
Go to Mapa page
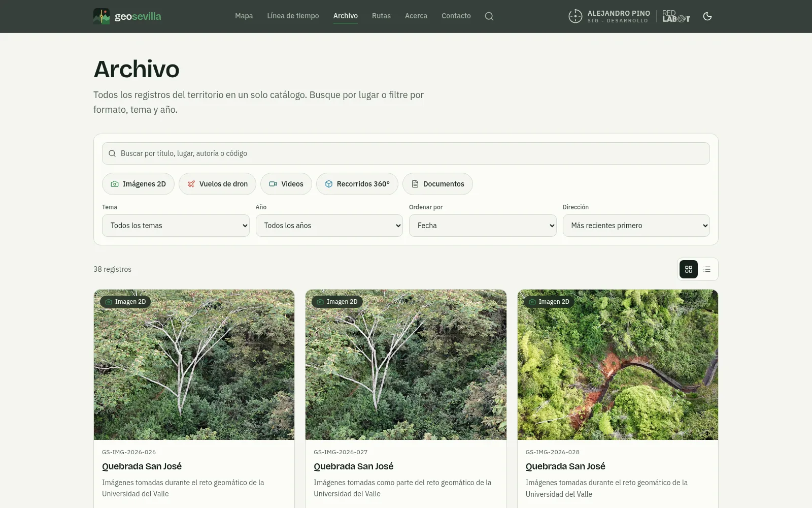point(244,16)
